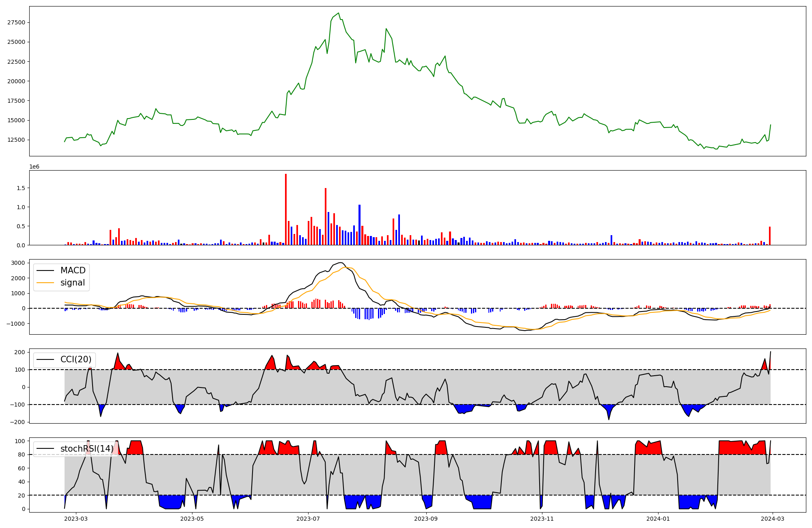Click the last red volume bar at right
The image size is (812, 528).
770,236
